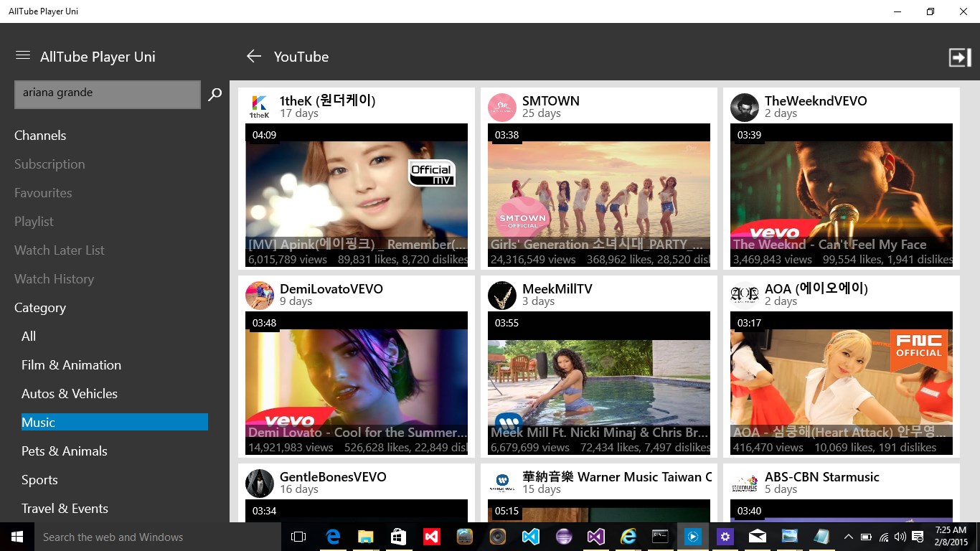Viewport: 980px width, 551px height.
Task: Click the 1theK channel name
Action: click(328, 101)
